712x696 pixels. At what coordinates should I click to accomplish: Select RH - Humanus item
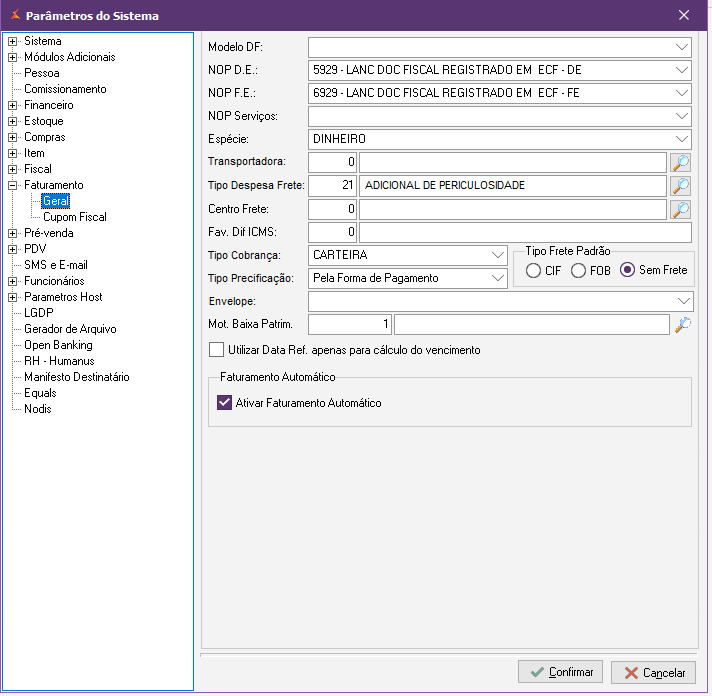coord(59,361)
